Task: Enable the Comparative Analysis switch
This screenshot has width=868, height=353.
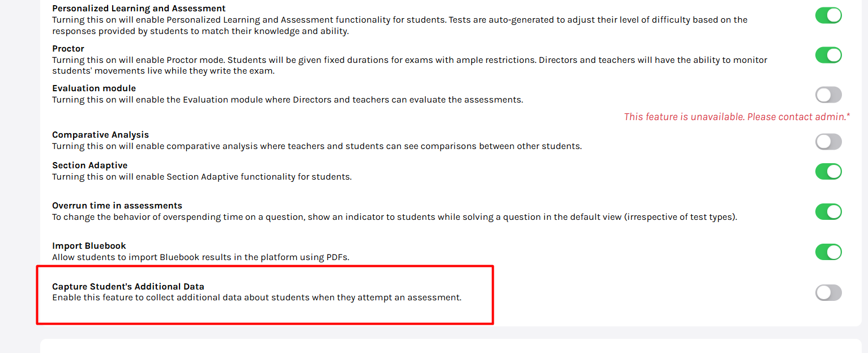Action: [828, 142]
